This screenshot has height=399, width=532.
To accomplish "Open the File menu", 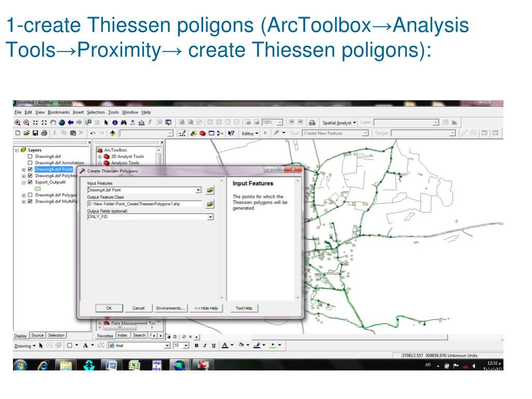I will [18, 112].
